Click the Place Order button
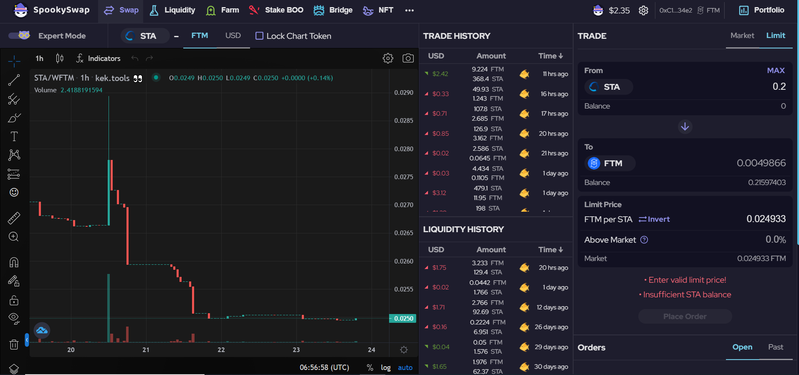Image resolution: width=799 pixels, height=375 pixels. [685, 316]
